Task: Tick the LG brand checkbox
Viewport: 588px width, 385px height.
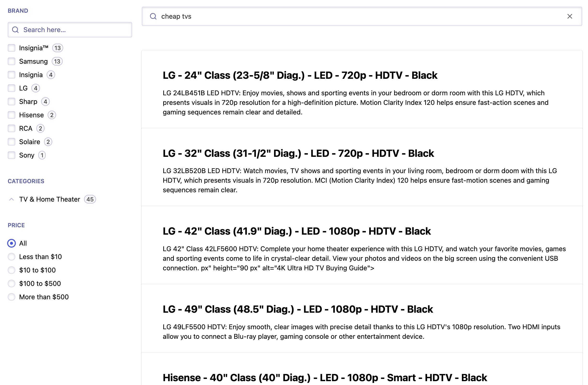Action: [11, 88]
